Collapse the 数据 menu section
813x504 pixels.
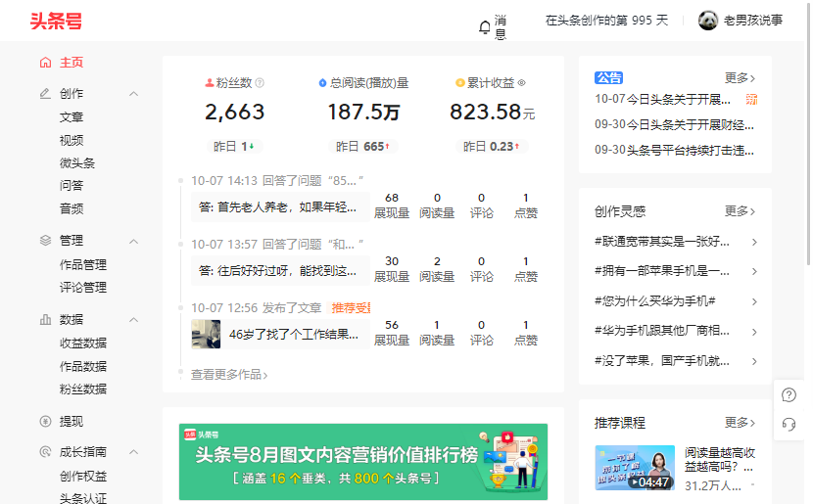(x=134, y=320)
